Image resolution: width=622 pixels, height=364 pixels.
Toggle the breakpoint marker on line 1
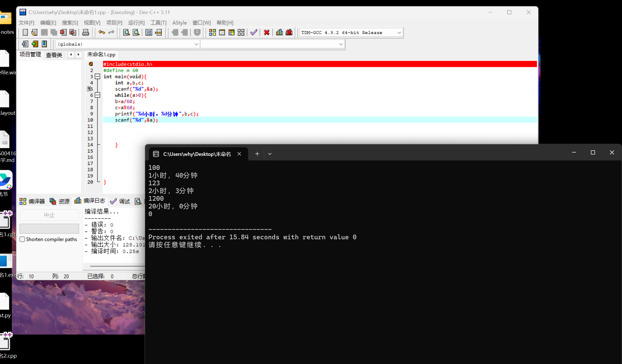[91, 64]
